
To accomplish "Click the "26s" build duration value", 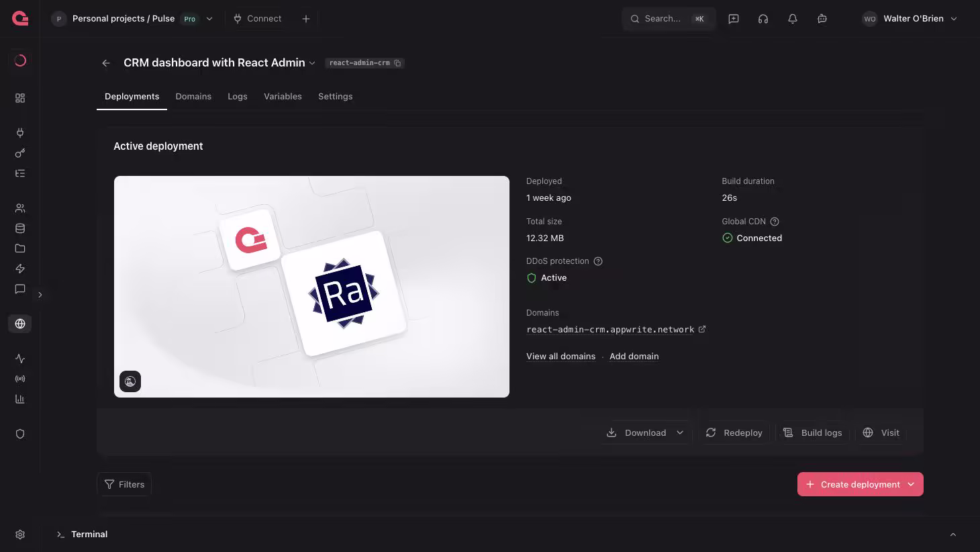I will coord(730,198).
